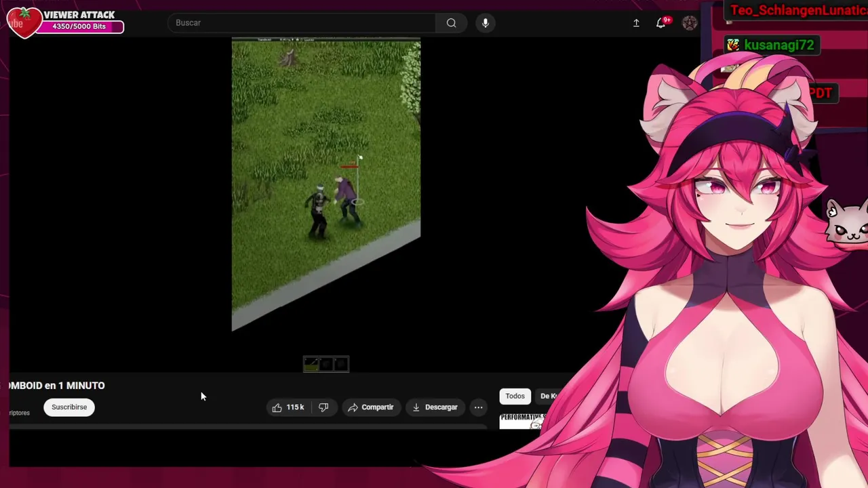Click the dislike thumbs-down icon
The width and height of the screenshot is (868, 488).
point(323,407)
